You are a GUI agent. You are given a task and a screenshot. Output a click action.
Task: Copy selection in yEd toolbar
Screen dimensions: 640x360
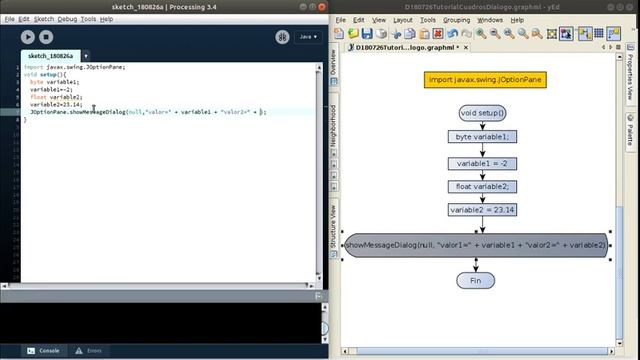410,33
